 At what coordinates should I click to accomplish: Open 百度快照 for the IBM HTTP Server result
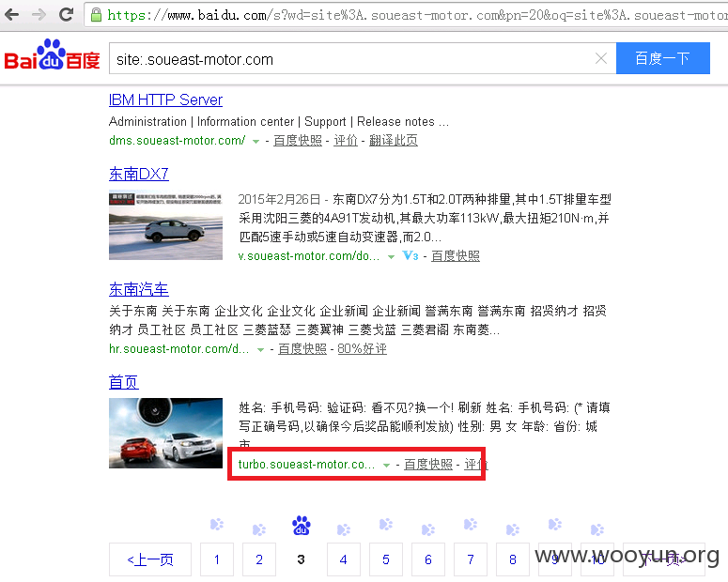[x=298, y=140]
